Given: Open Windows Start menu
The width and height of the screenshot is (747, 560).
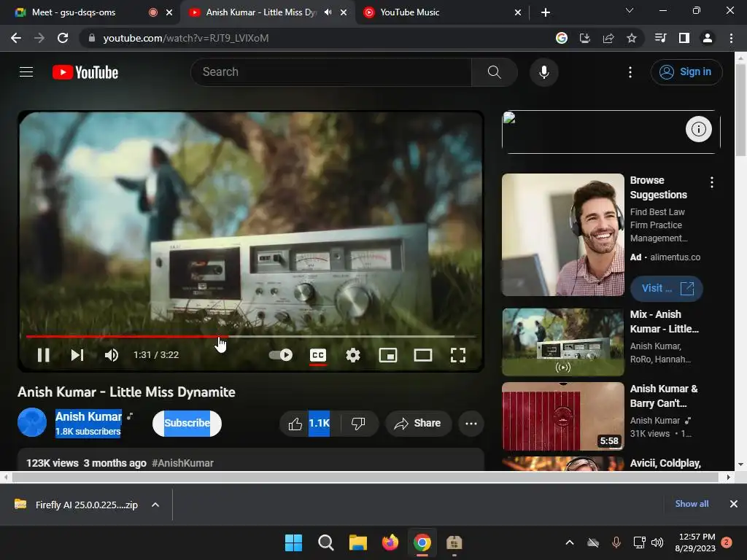Looking at the screenshot, I should [x=293, y=542].
